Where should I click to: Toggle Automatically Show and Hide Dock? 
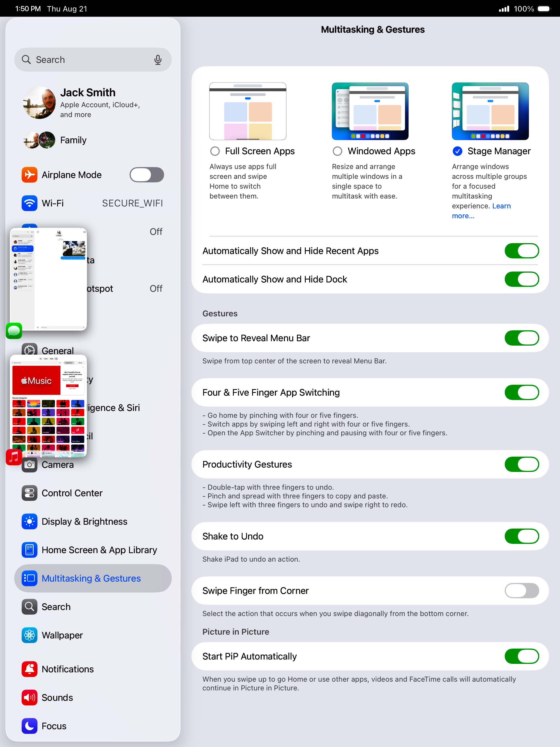tap(522, 279)
